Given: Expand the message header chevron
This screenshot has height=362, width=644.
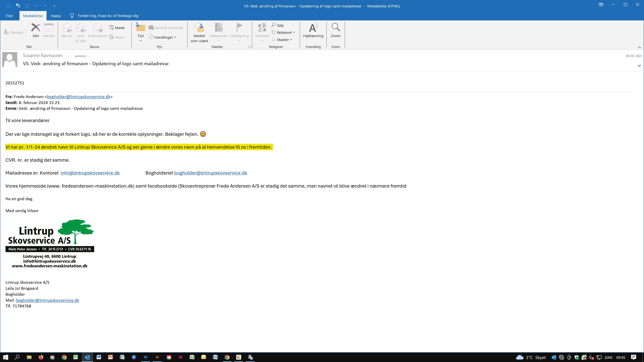Looking at the screenshot, I should click(639, 66).
